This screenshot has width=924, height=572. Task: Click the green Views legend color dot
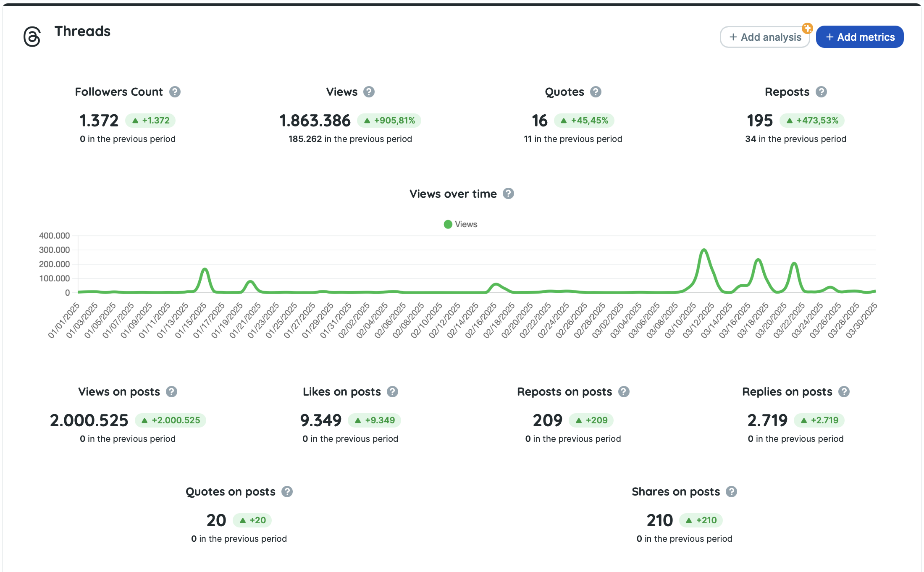tap(448, 224)
